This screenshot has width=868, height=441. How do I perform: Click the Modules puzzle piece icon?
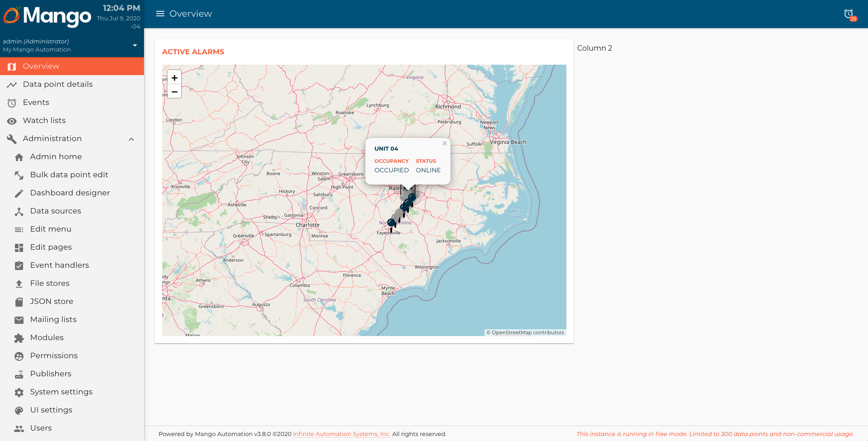pyautogui.click(x=19, y=338)
